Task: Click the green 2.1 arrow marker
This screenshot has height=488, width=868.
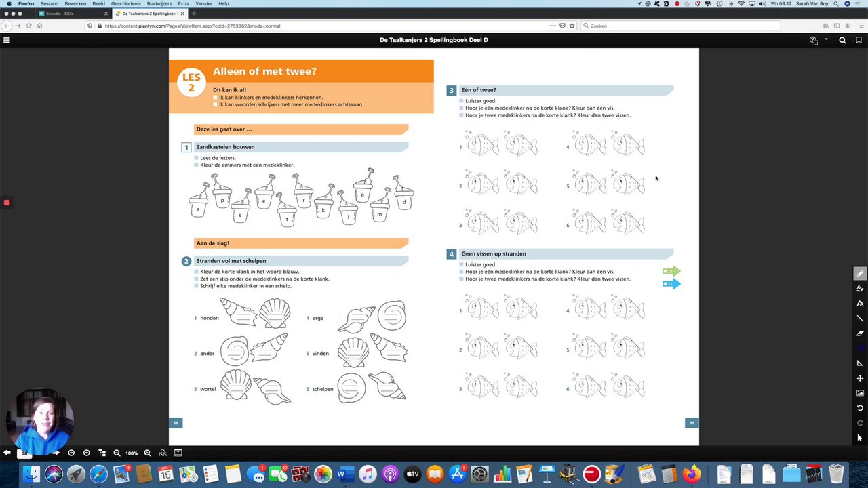Action: tap(671, 271)
